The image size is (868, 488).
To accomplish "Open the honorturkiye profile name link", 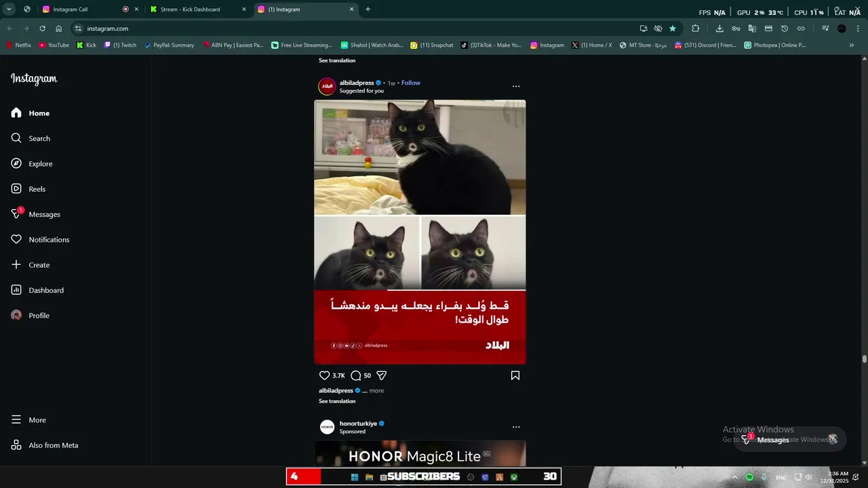I will [358, 424].
